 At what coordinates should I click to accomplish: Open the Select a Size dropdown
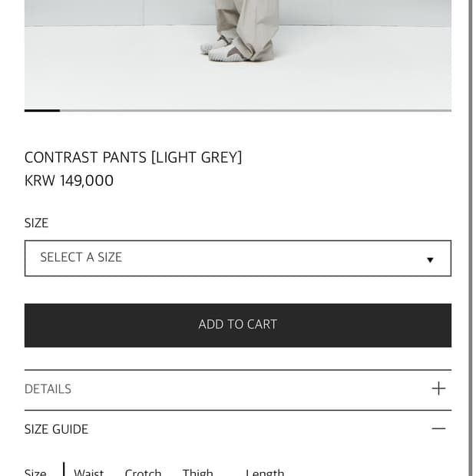pos(237,258)
